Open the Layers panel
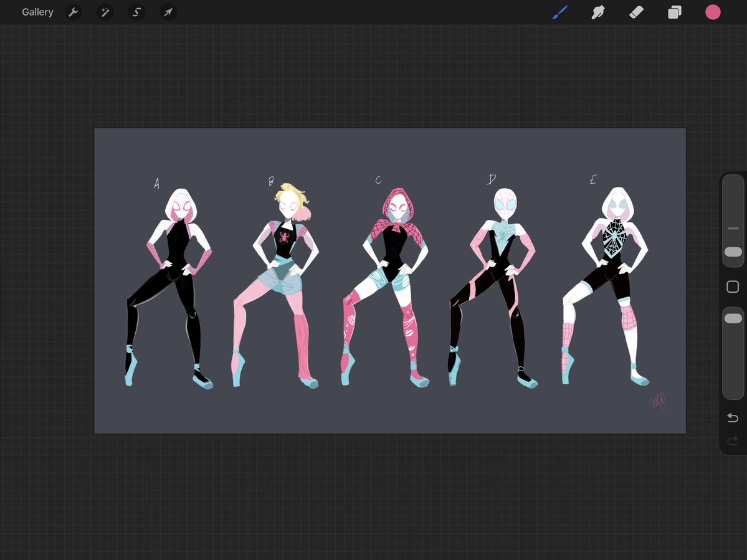 (675, 12)
